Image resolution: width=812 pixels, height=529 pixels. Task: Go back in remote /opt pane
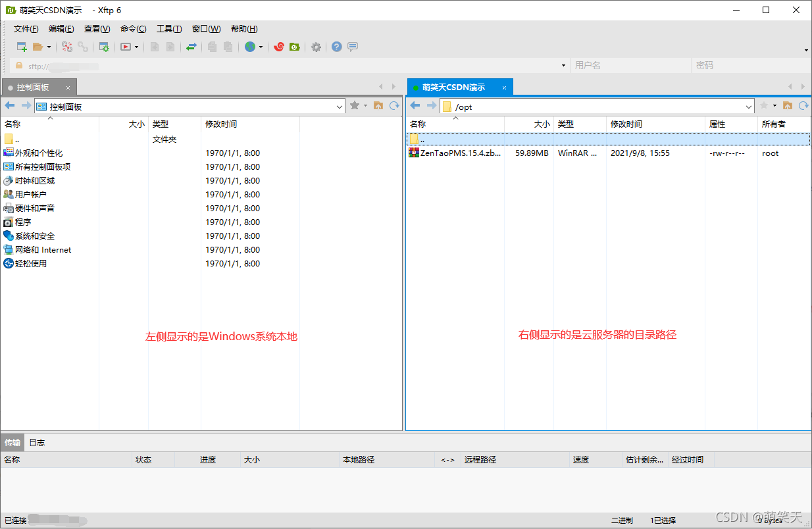coord(415,106)
